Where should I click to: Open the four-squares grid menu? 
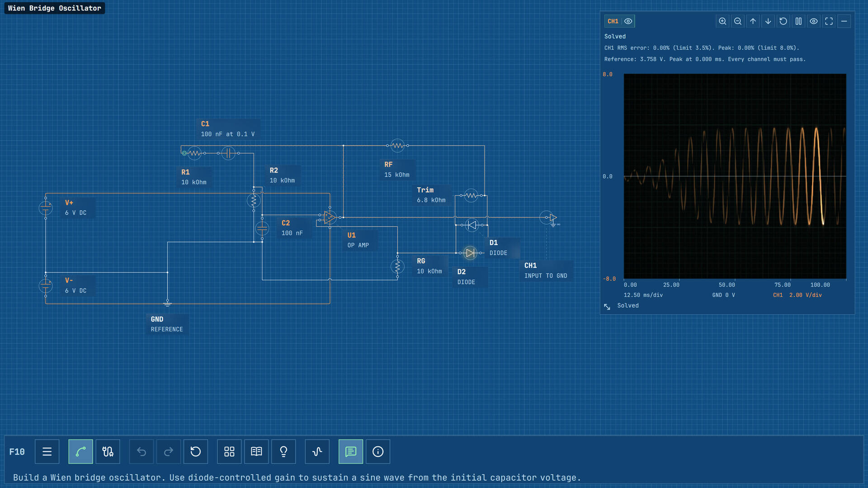[x=229, y=451]
